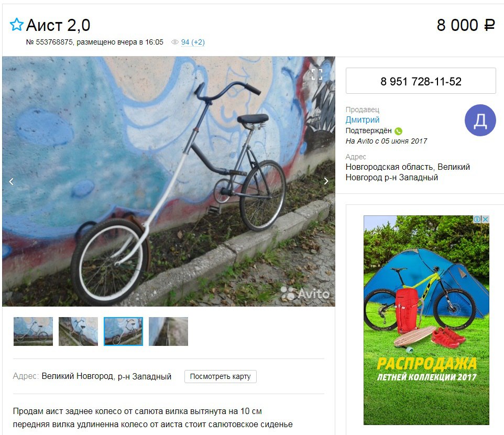This screenshot has width=504, height=435.
Task: Click the green verified phone icon
Action: 398,131
